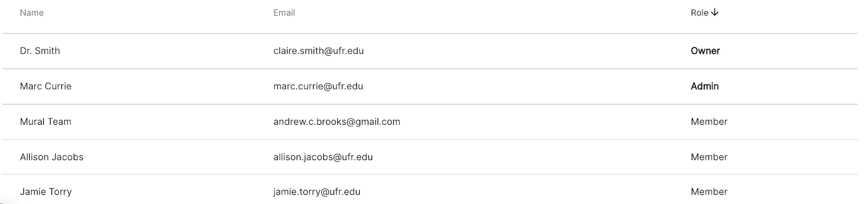This screenshot has height=204, width=868.
Task: Select the Dr. Smith name cell
Action: pyautogui.click(x=40, y=51)
